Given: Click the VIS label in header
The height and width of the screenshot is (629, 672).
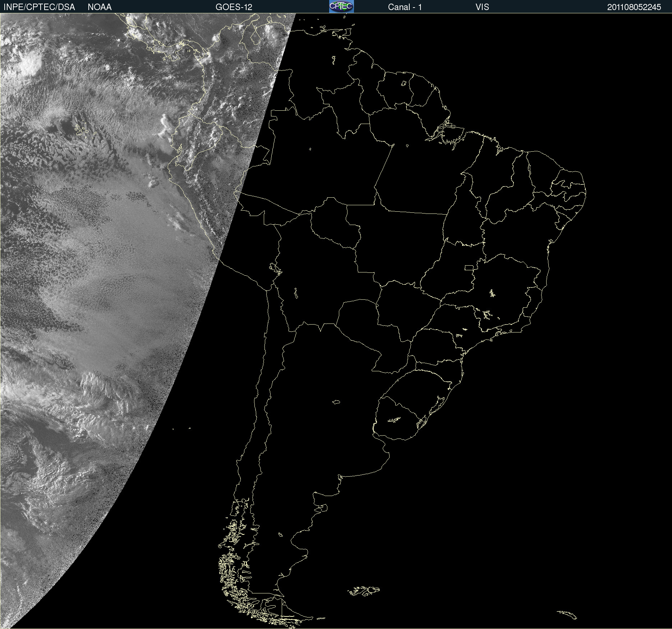Looking at the screenshot, I should coord(482,7).
